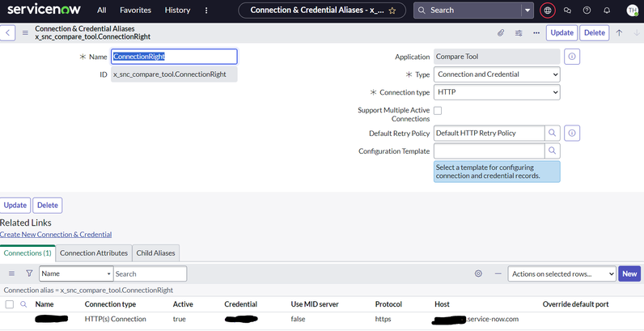Sort by Credential column header
This screenshot has height=331, width=644.
(x=240, y=304)
